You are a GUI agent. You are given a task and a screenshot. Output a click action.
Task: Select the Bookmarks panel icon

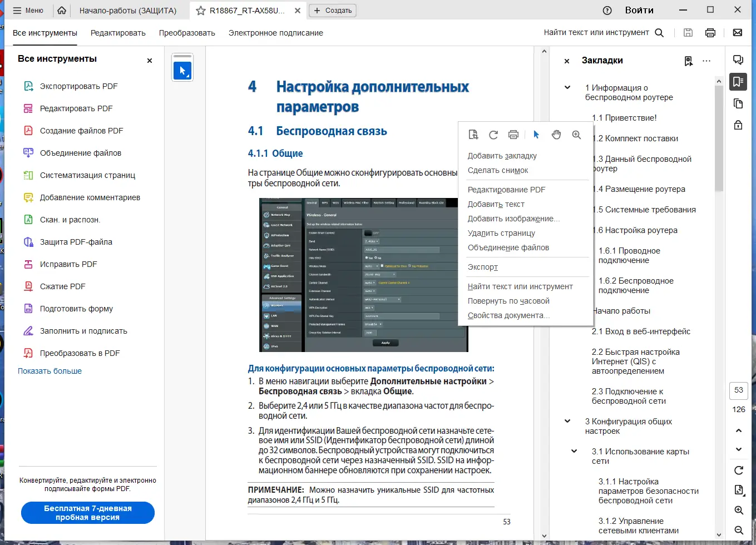click(x=738, y=82)
